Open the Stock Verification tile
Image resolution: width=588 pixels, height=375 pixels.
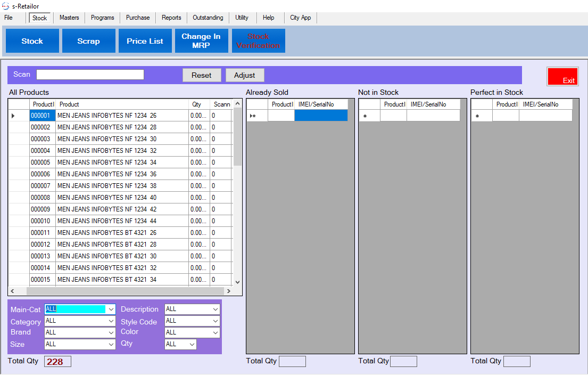pyautogui.click(x=258, y=41)
